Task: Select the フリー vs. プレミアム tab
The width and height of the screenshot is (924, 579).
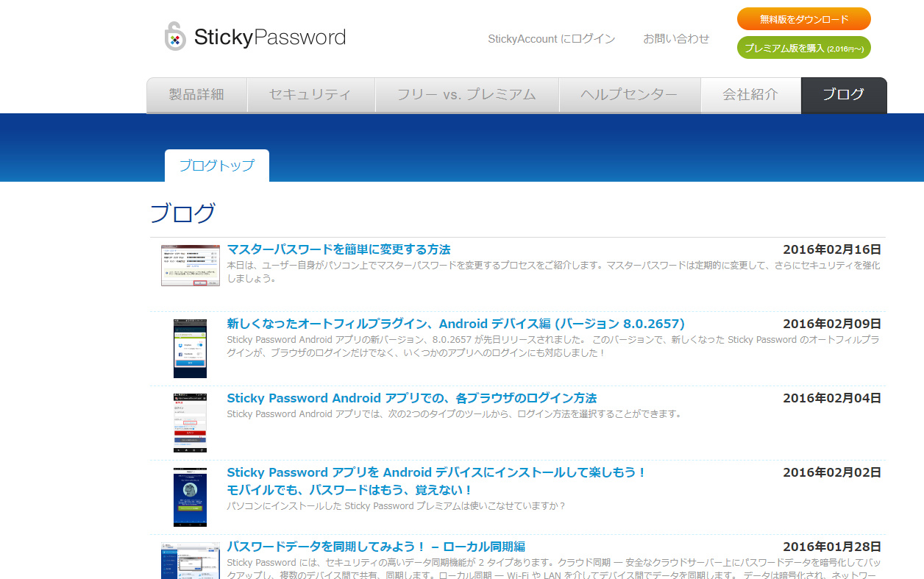Action: (466, 95)
